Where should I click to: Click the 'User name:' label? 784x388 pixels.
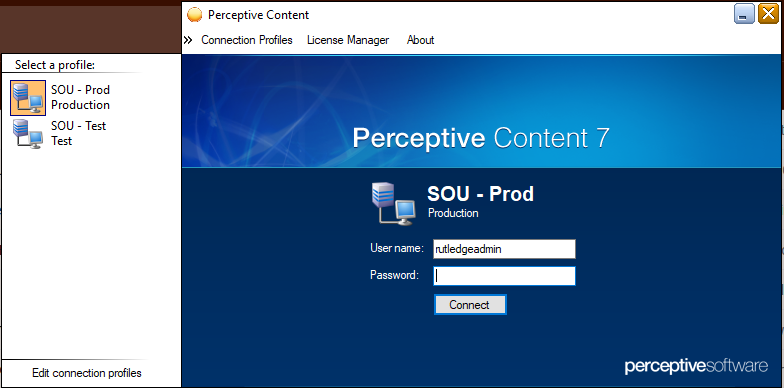pyautogui.click(x=397, y=248)
